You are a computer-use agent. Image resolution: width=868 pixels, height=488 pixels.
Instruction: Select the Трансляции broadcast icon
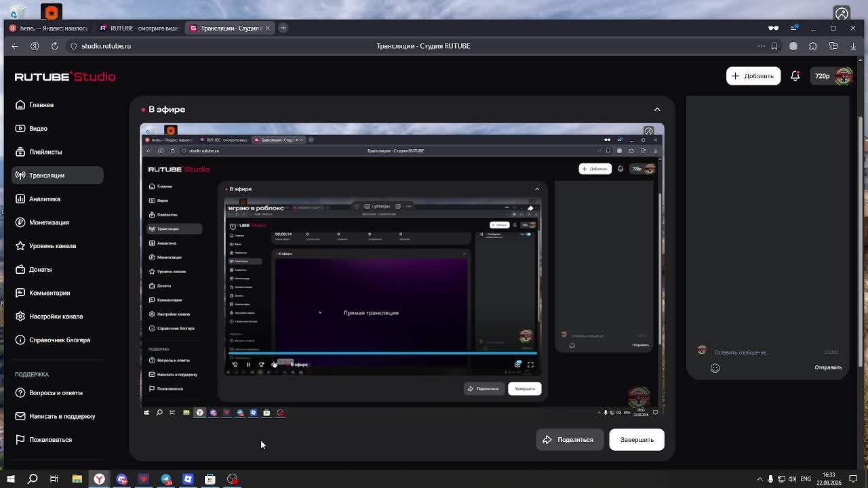tap(20, 176)
